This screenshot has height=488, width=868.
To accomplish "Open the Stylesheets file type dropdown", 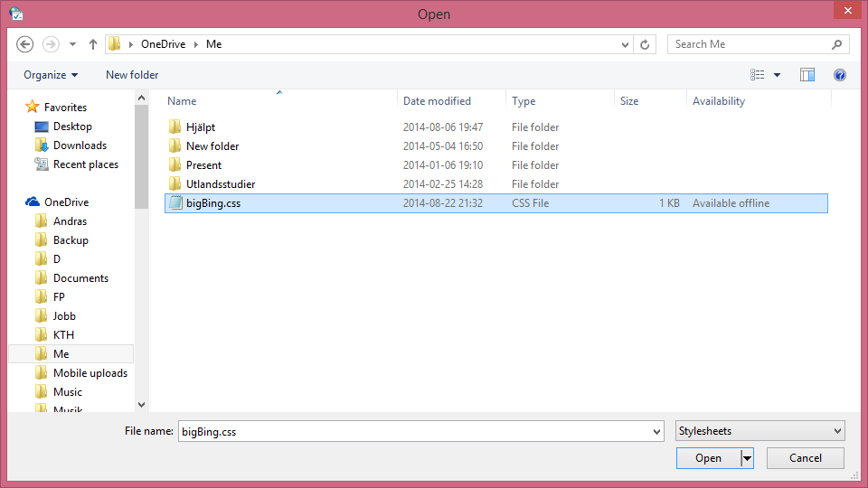I will click(760, 431).
